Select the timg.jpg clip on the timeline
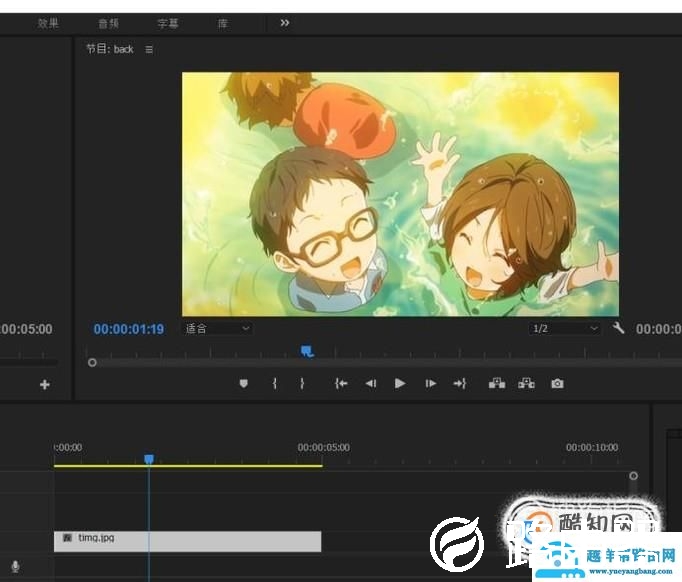The height and width of the screenshot is (582, 682). point(187,542)
